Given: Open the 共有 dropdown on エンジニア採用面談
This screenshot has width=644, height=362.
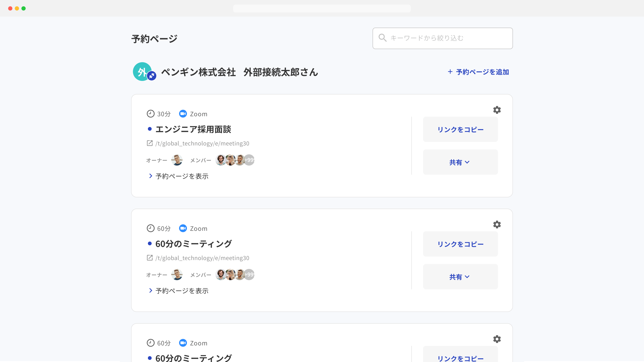Looking at the screenshot, I should coord(460,162).
